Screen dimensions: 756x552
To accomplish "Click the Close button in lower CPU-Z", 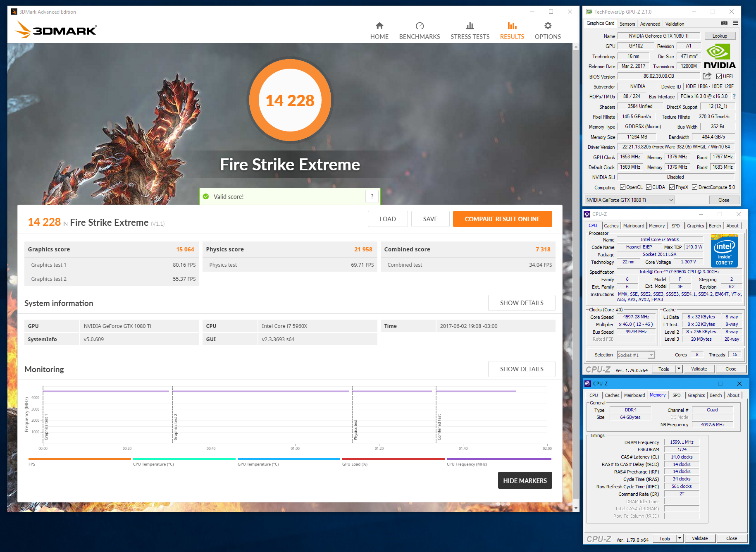I will click(732, 538).
